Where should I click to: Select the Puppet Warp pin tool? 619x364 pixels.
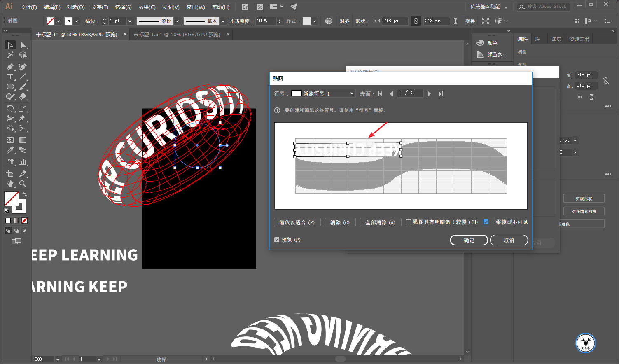(23, 118)
